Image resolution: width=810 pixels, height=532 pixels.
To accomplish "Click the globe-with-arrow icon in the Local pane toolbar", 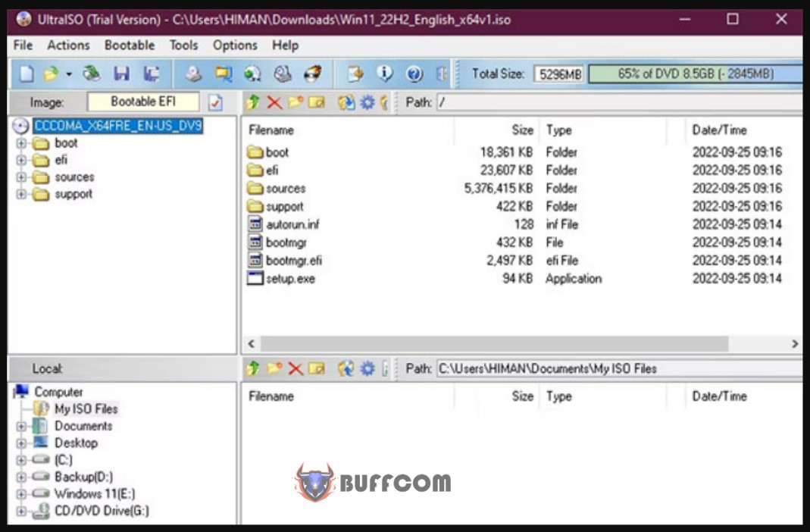I will click(346, 368).
